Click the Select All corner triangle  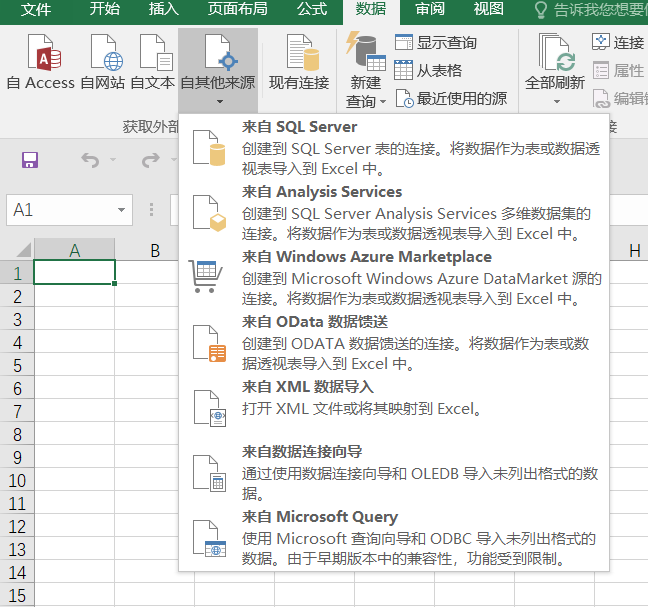click(x=24, y=250)
